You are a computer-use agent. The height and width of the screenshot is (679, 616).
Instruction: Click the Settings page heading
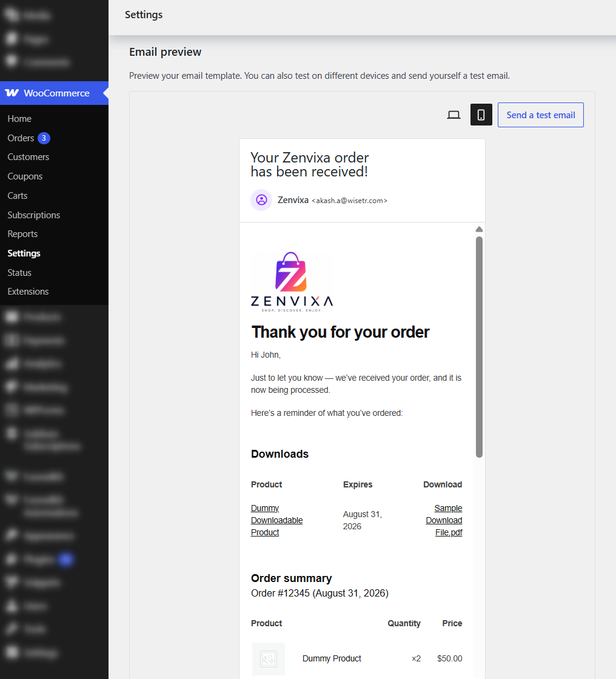point(144,15)
